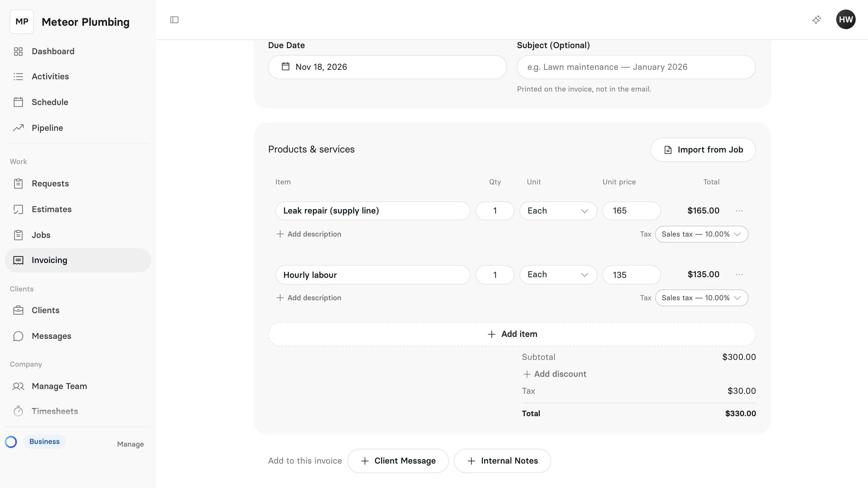Click the Pipeline trend icon

[18, 128]
